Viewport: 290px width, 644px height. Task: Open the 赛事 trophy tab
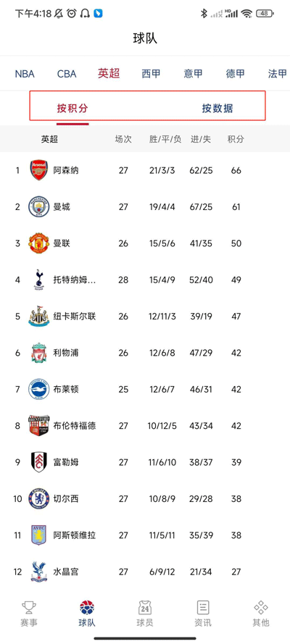point(29,614)
